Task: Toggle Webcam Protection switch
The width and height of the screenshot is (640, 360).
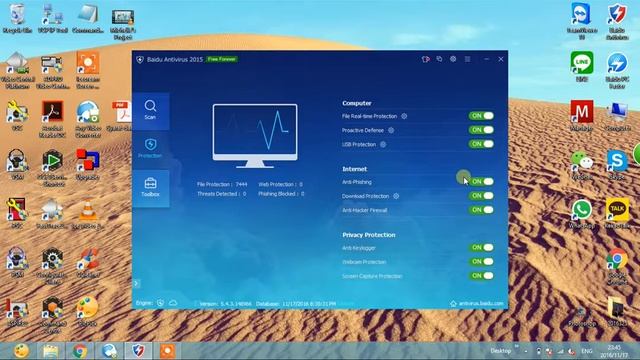Action: tap(481, 262)
